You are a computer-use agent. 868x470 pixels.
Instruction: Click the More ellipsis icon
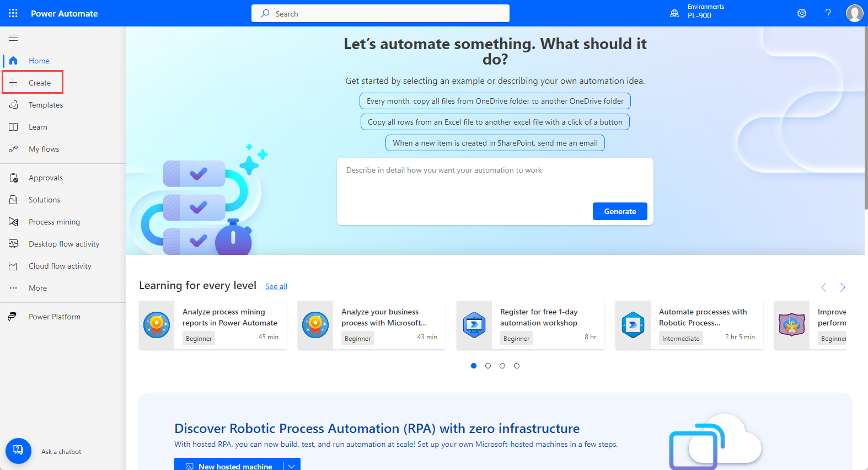coord(13,288)
